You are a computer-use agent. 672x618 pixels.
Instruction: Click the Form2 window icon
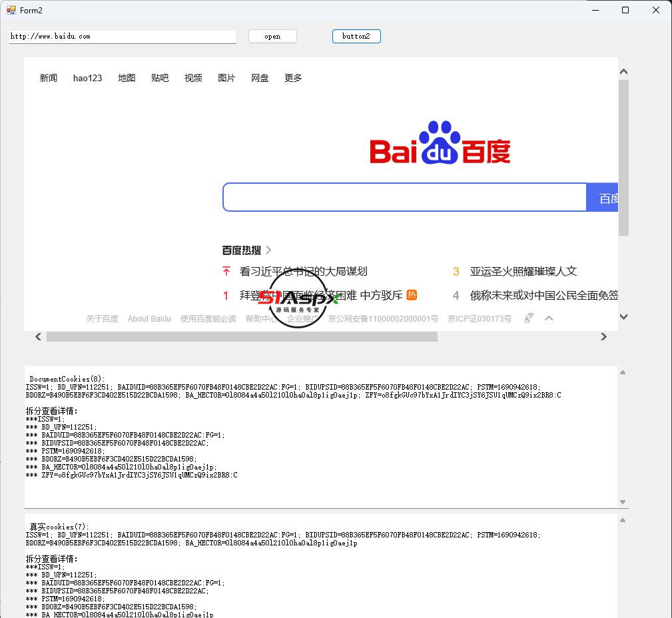coord(11,10)
